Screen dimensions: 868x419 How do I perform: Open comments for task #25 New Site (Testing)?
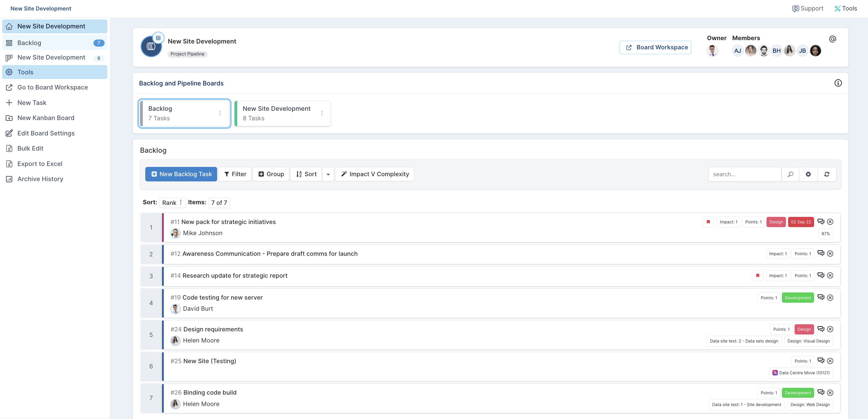tap(820, 361)
